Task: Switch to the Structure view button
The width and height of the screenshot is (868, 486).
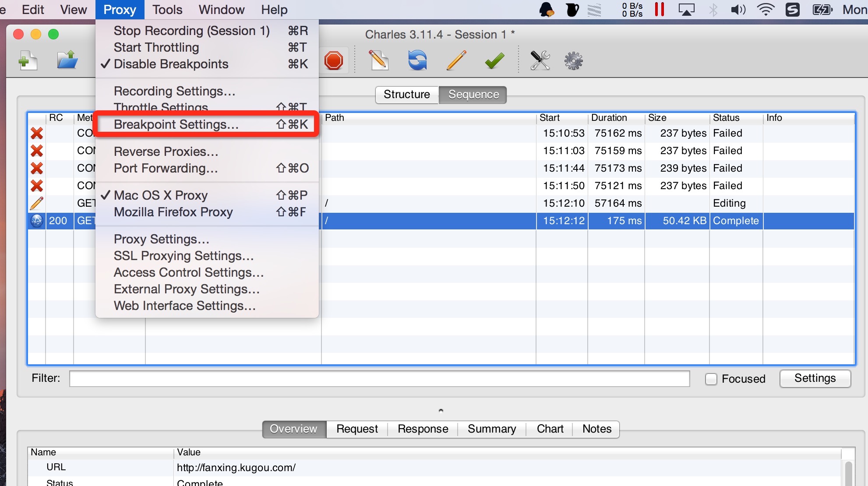Action: coord(406,95)
